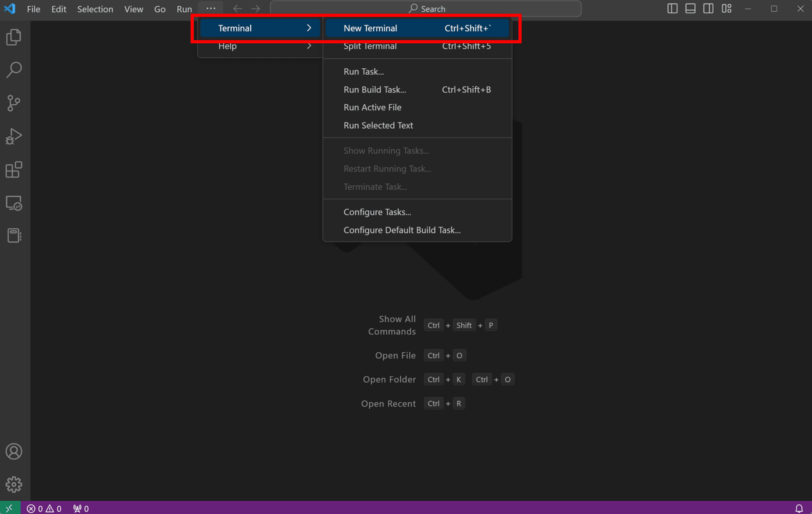The height and width of the screenshot is (514, 812).
Task: Click errors and warnings status indicator
Action: [44, 508]
